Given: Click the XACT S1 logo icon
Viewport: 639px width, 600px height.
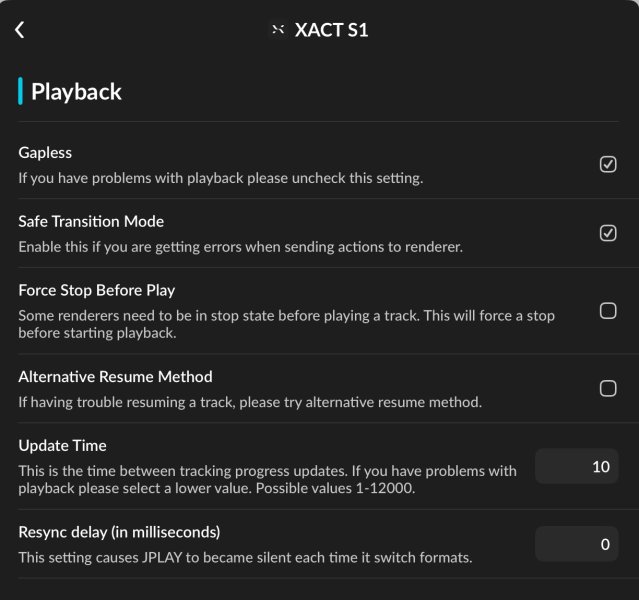Looking at the screenshot, I should tap(278, 29).
